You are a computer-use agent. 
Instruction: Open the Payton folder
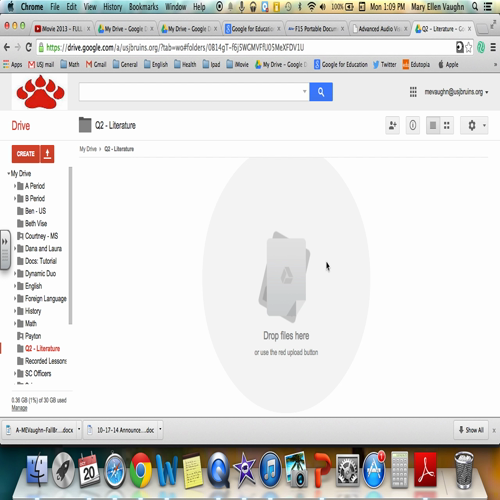29,336
